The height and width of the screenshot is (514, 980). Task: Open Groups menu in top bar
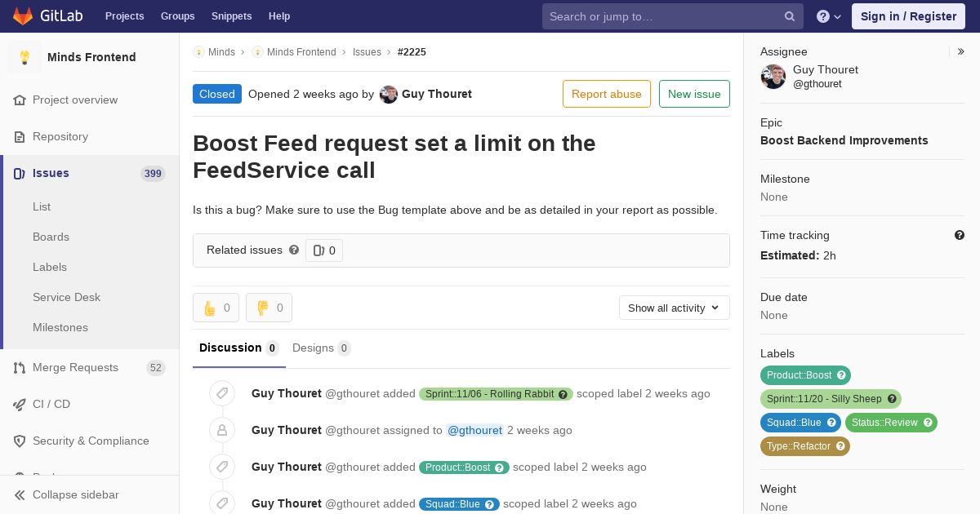tap(177, 16)
